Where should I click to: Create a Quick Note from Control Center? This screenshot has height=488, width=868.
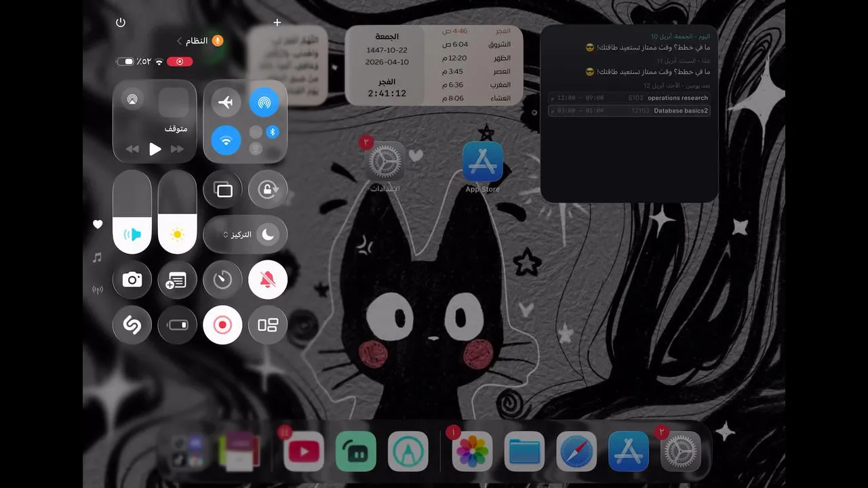(177, 279)
